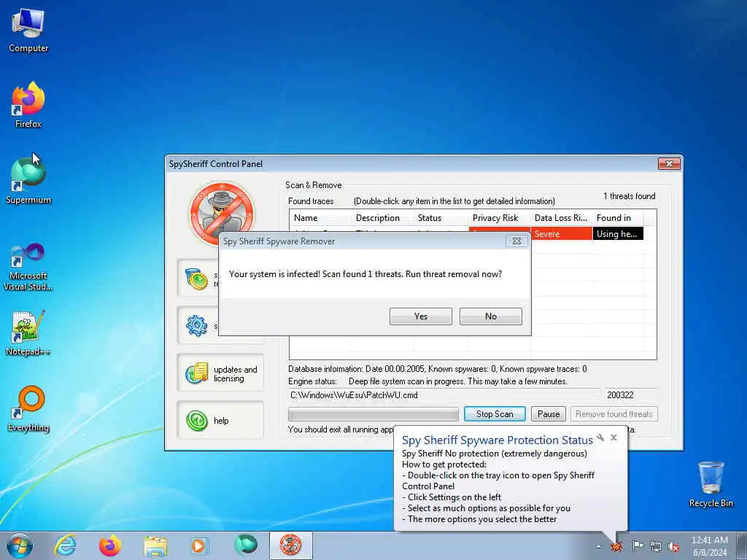Stop the running scan
Viewport: 747px width, 560px height.
coord(495,414)
